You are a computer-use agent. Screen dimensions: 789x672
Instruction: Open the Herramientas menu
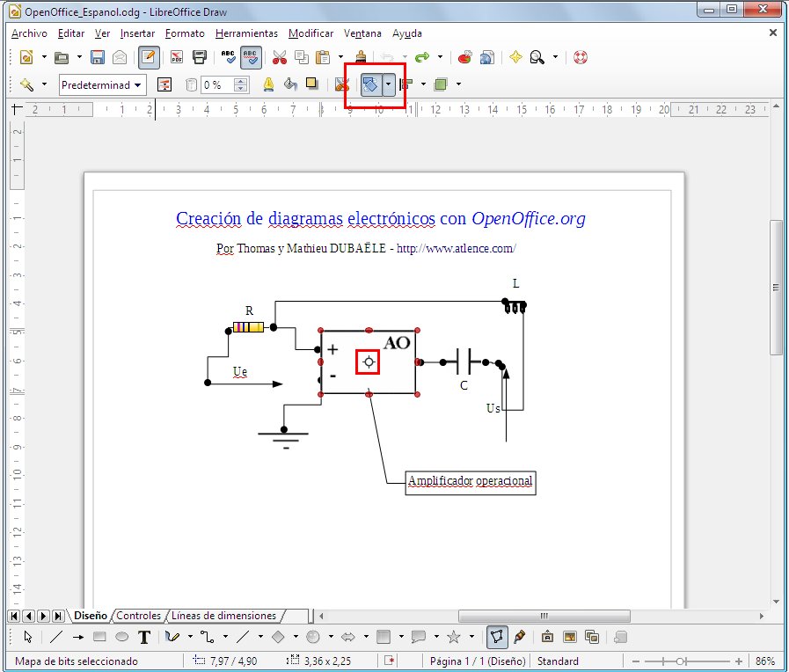246,33
